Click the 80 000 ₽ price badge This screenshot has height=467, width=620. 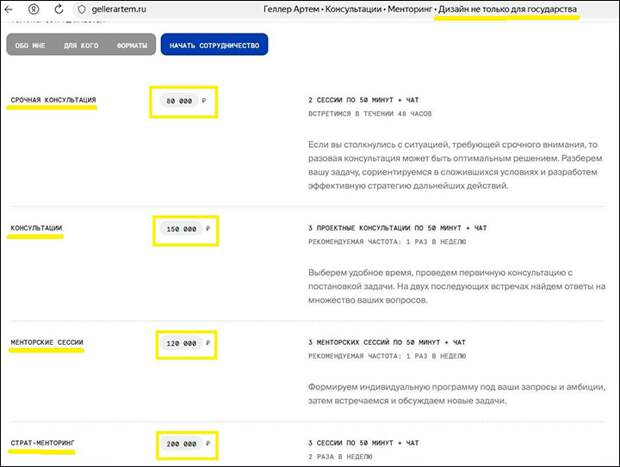(183, 101)
